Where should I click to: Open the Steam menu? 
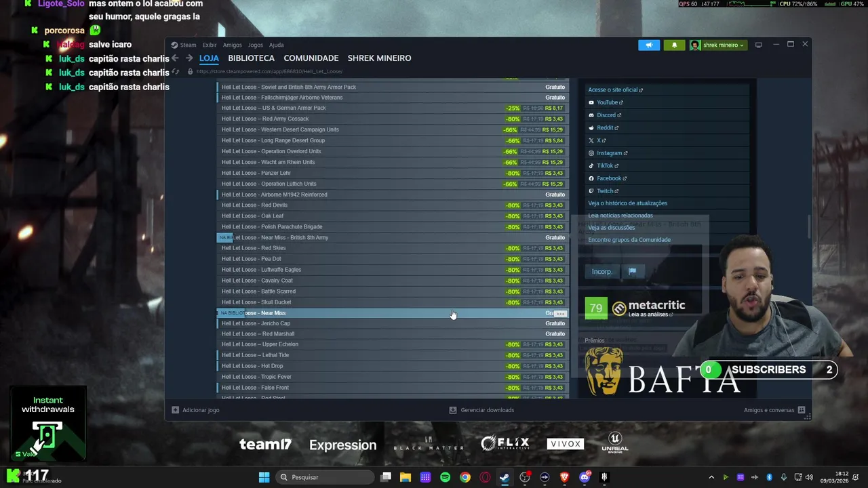184,45
